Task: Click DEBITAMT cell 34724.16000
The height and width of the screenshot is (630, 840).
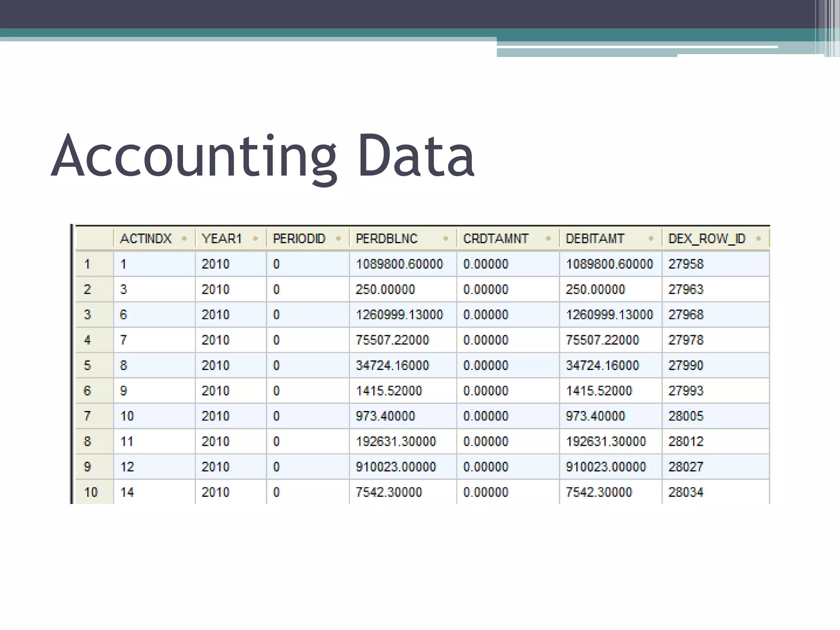Action: 611,365
